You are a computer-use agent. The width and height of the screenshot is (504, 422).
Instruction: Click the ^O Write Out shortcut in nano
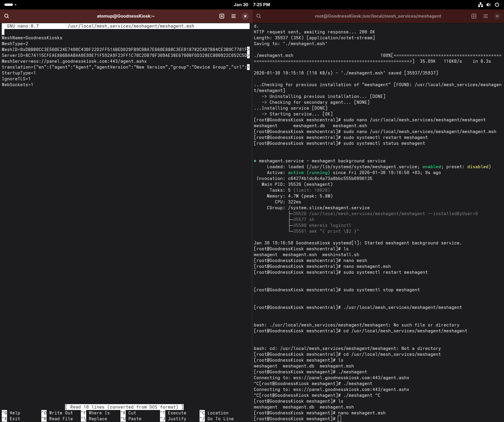point(57,413)
